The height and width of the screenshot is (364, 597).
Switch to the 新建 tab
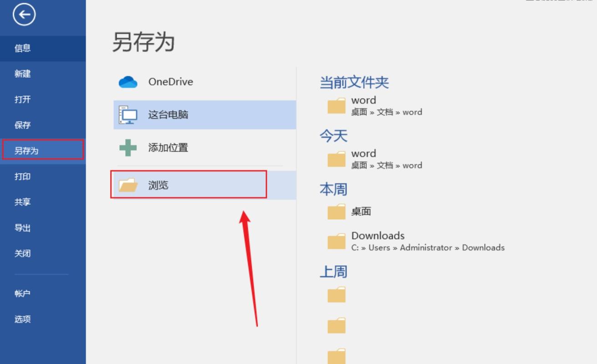click(x=22, y=74)
